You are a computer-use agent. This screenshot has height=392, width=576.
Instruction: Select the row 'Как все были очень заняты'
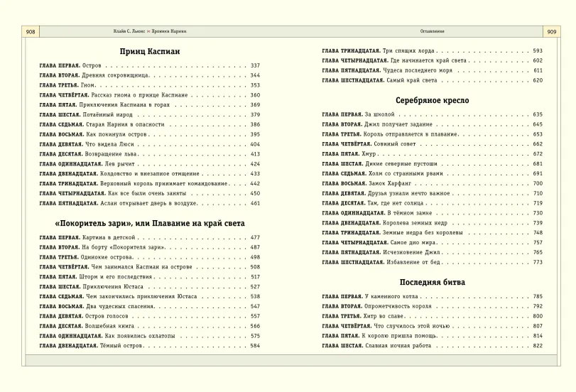[x=150, y=194]
